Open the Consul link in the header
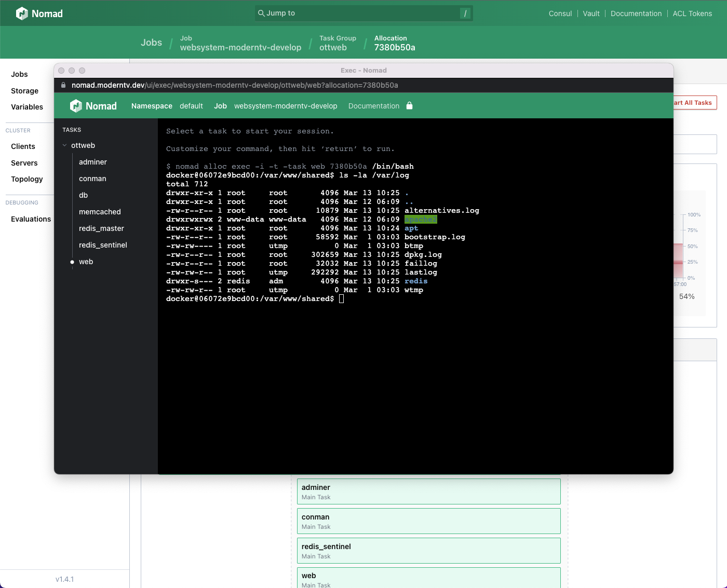This screenshot has width=727, height=588. pyautogui.click(x=560, y=13)
